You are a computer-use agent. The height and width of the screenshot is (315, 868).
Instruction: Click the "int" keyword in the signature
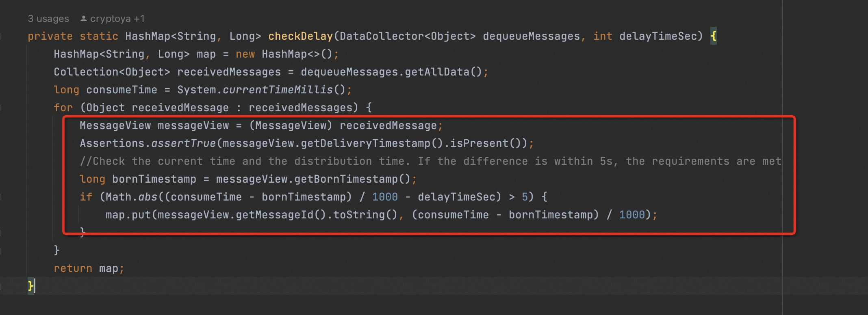coord(603,36)
